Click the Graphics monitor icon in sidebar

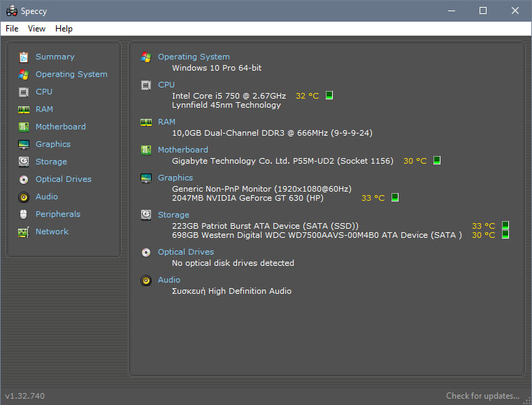[23, 144]
